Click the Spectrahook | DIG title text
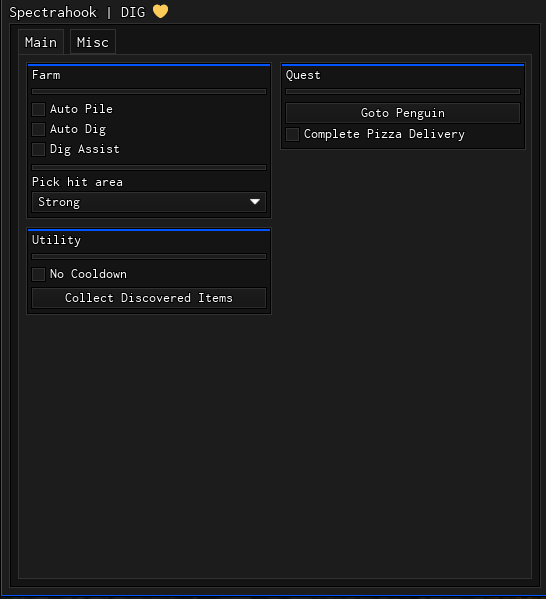The image size is (546, 599). (x=77, y=12)
